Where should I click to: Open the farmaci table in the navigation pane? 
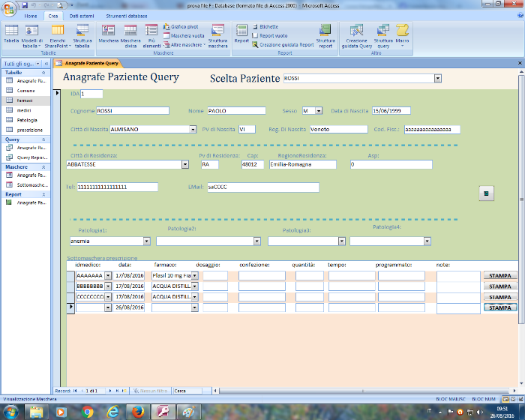coord(25,100)
